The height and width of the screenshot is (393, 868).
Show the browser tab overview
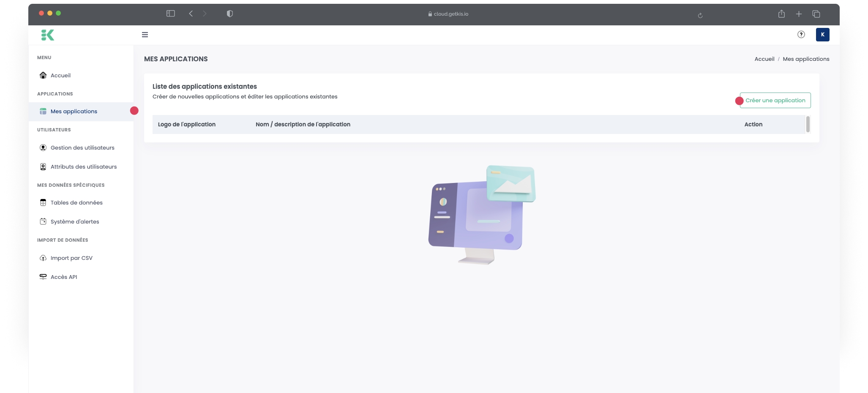(x=816, y=14)
